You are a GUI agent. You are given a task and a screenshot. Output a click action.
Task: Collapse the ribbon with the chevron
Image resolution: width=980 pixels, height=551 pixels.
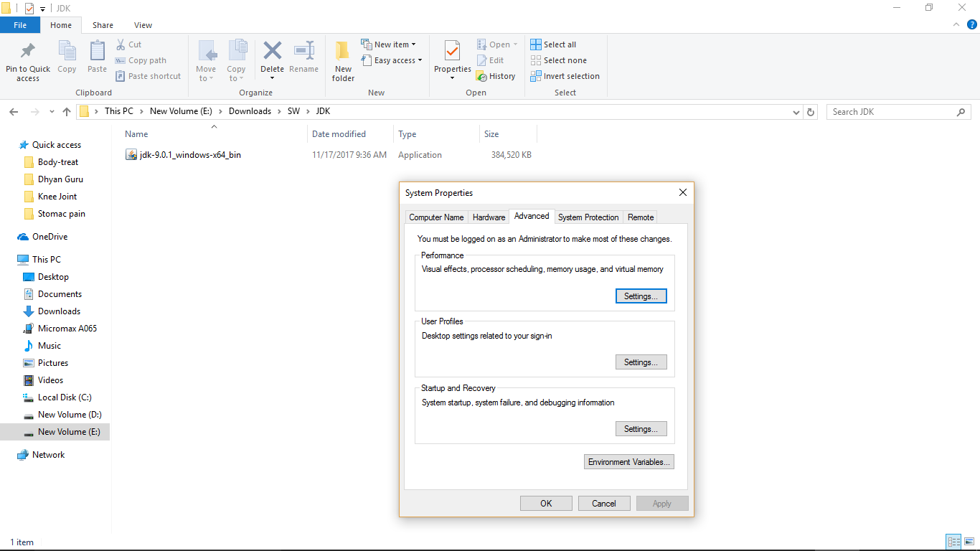click(956, 24)
